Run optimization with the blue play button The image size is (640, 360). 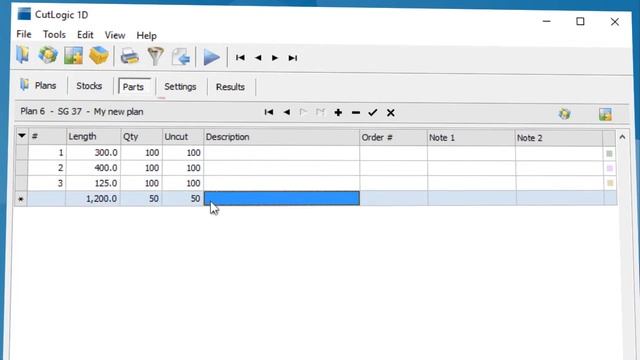(211, 57)
